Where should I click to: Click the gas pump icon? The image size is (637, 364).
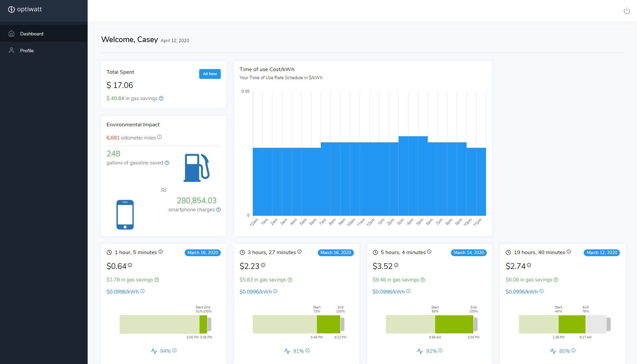tap(196, 168)
